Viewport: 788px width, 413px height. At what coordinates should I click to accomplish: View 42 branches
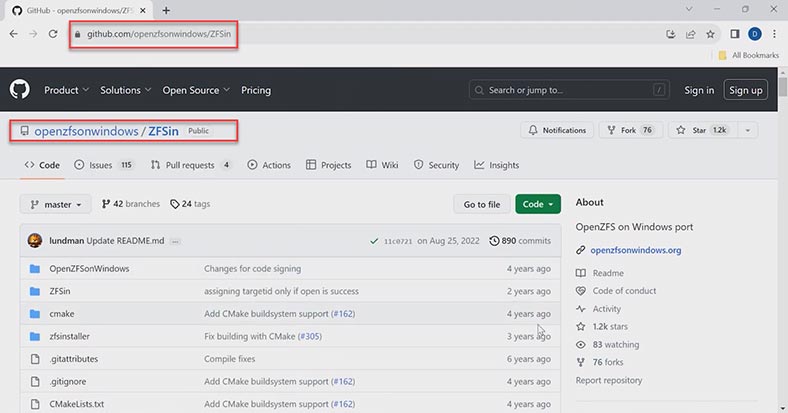131,204
